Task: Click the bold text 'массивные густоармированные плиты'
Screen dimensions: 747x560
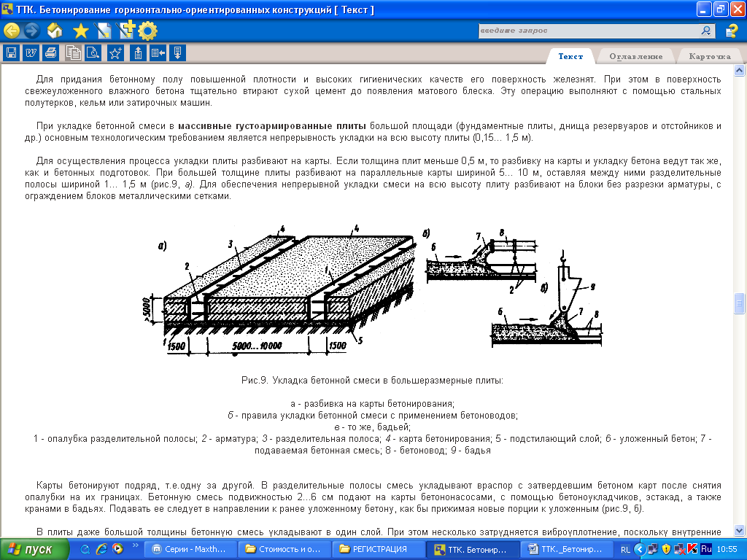Action: tap(272, 126)
